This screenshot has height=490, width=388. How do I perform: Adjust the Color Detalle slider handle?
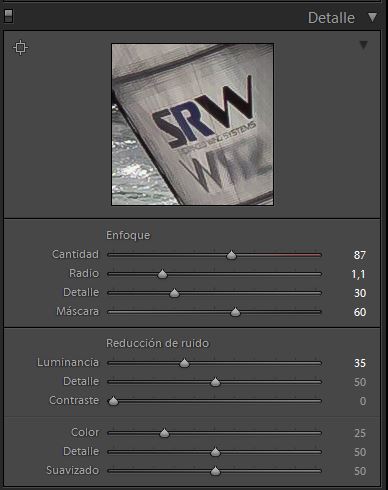(215, 452)
